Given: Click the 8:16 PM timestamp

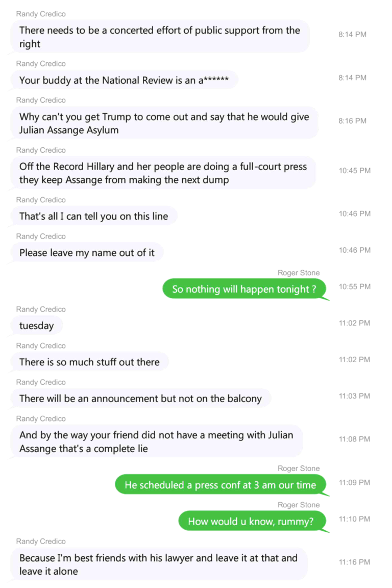Looking at the screenshot, I should point(353,121).
